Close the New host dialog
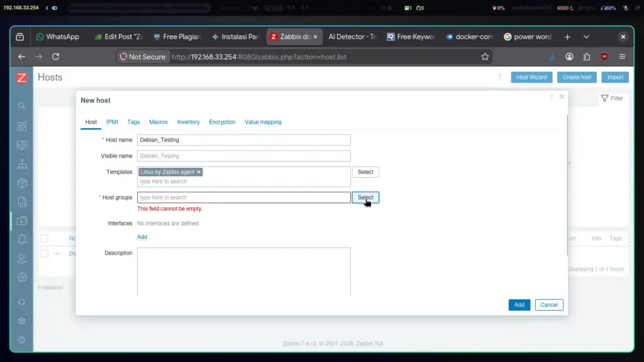This screenshot has height=362, width=644. (562, 97)
